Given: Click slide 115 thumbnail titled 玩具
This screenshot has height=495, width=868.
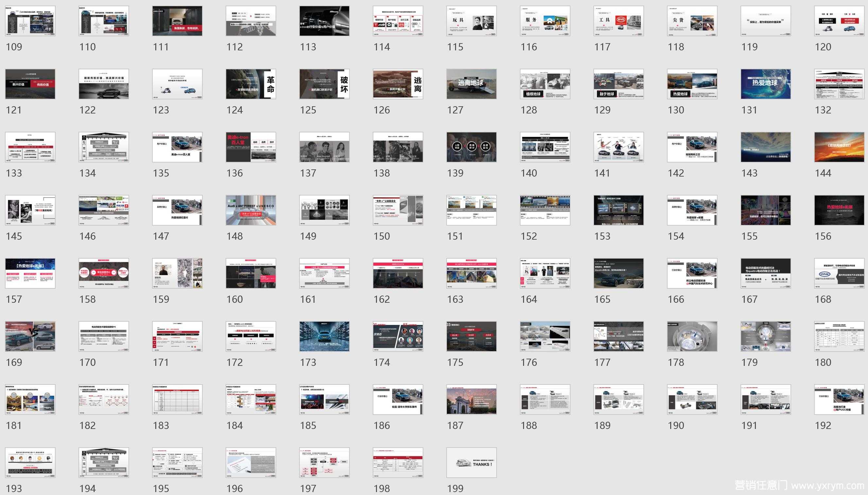Looking at the screenshot, I should coord(472,21).
